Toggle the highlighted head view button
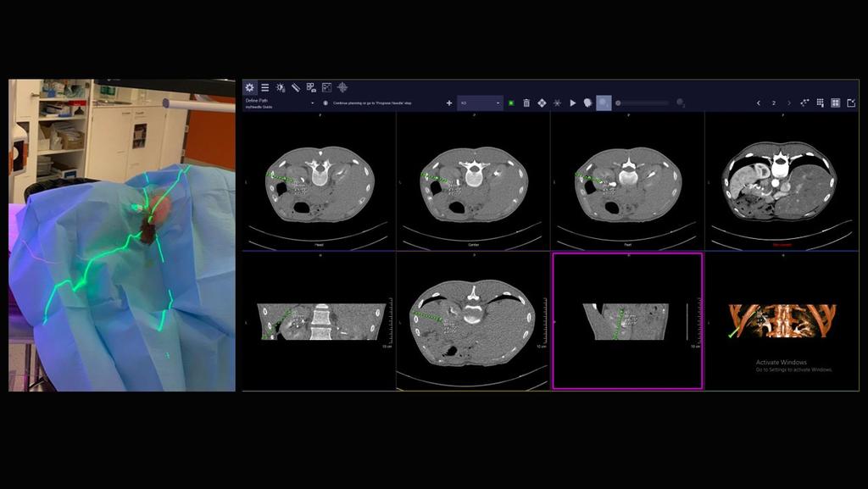The width and height of the screenshot is (868, 489). pos(604,103)
